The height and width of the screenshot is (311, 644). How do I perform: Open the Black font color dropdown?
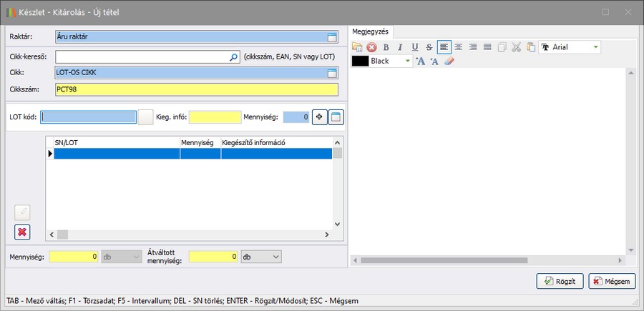(408, 61)
